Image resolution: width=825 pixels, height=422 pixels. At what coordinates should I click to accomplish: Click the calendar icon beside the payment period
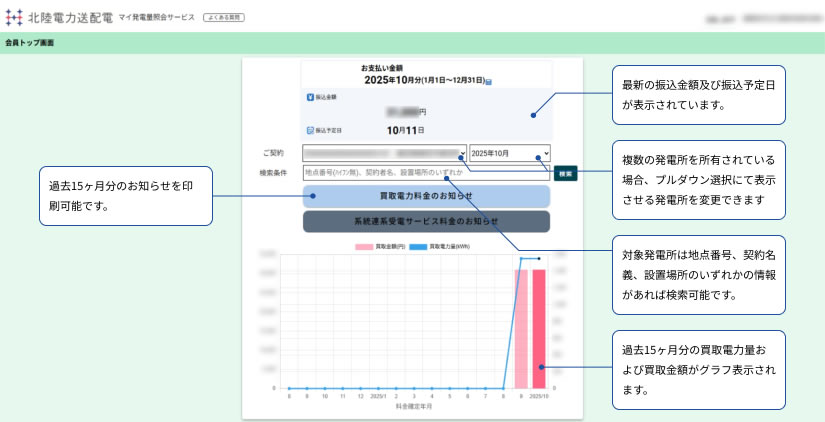[489, 80]
